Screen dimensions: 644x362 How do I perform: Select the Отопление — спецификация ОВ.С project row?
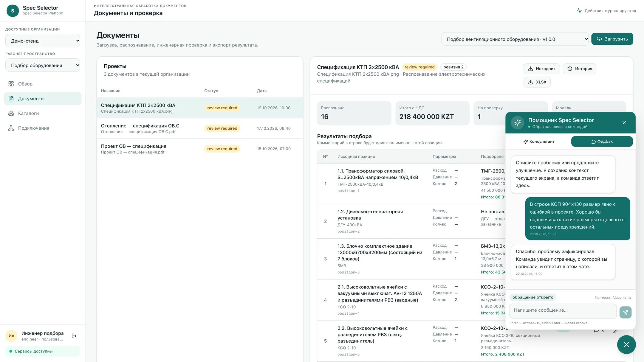200,128
